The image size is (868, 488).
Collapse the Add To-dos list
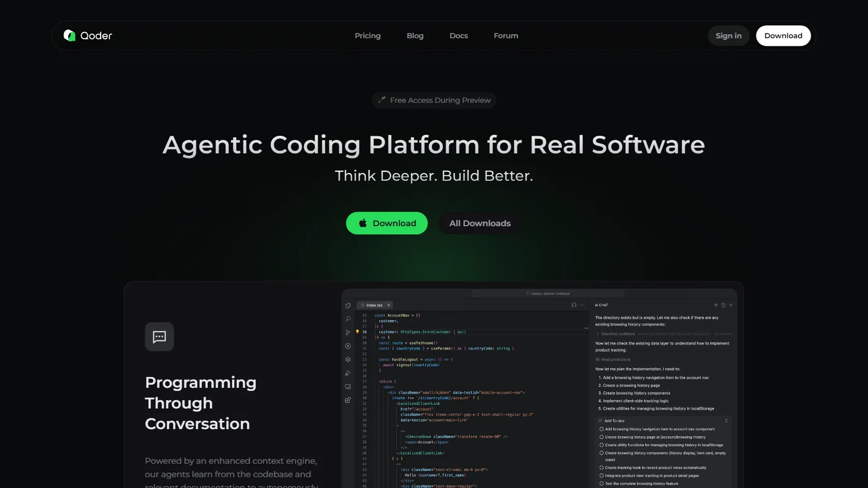click(726, 421)
